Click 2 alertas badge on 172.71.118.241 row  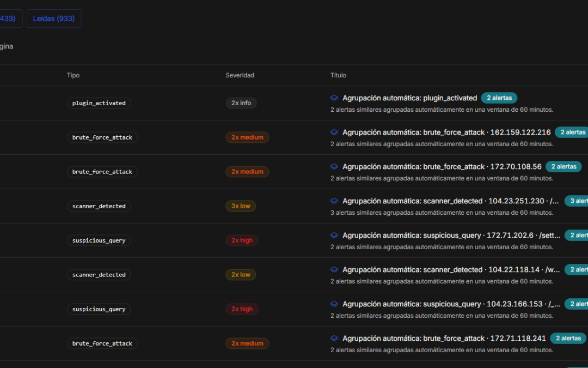pyautogui.click(x=568, y=339)
